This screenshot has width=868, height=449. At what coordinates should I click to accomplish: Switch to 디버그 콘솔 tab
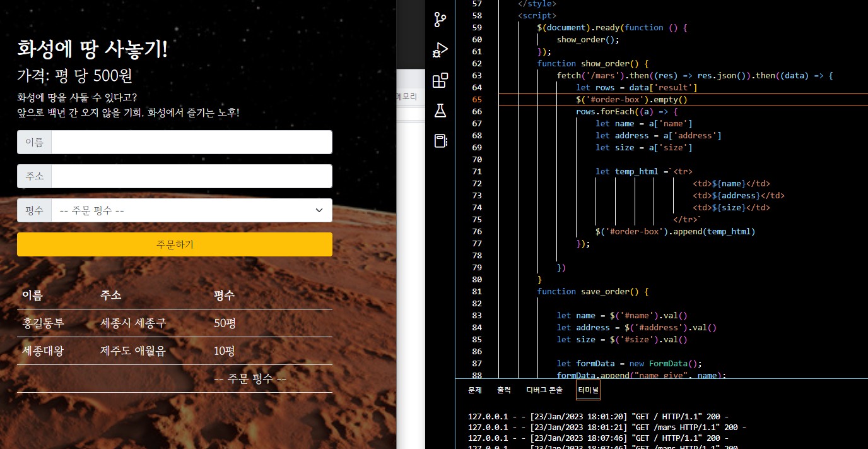pos(544,390)
